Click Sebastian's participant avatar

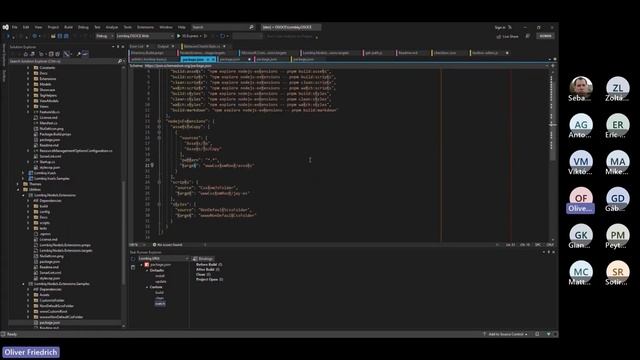[x=581, y=87]
